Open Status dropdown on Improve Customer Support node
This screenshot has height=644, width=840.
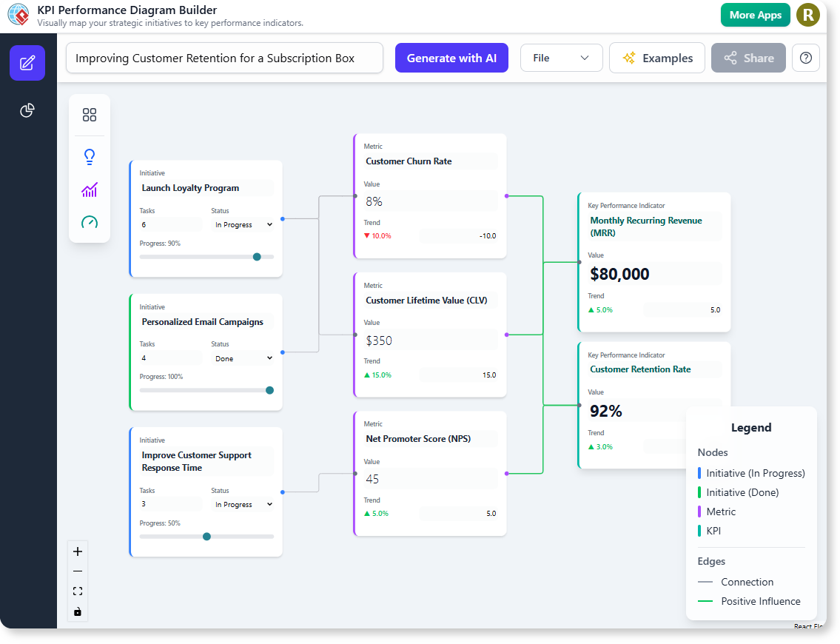point(243,504)
